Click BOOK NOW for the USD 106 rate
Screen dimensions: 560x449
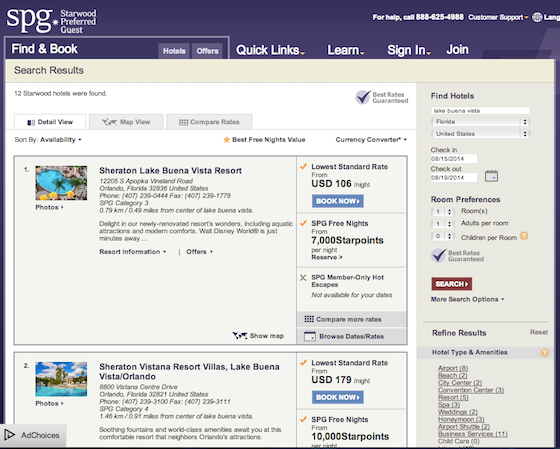tap(338, 201)
